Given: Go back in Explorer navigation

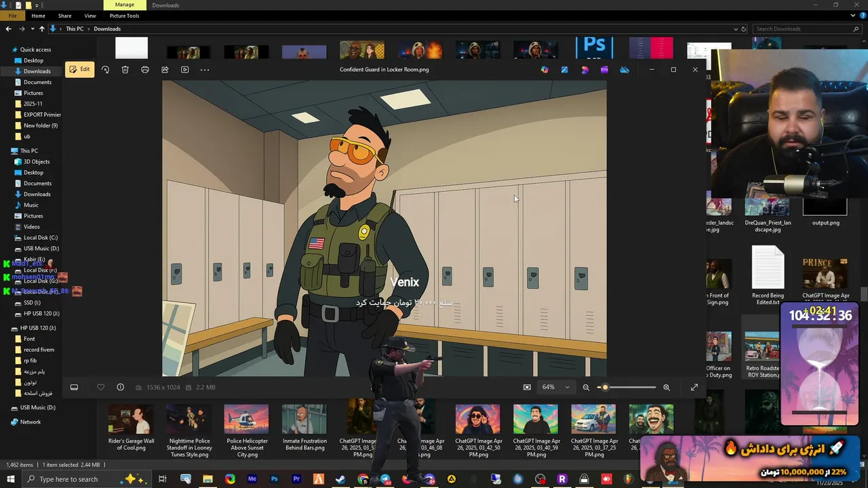Looking at the screenshot, I should pos(8,28).
